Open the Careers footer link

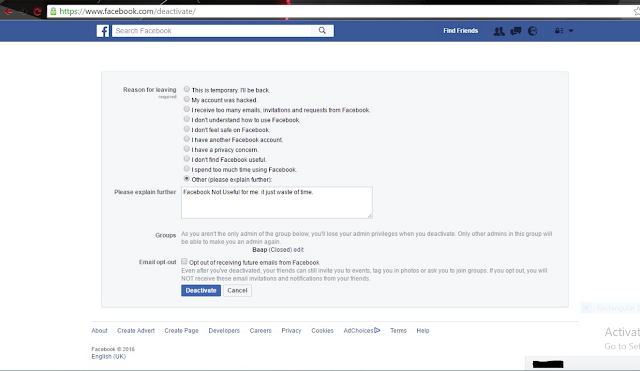pyautogui.click(x=260, y=331)
